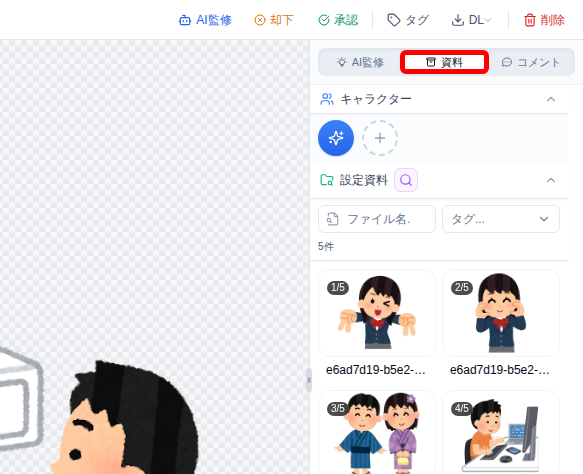The height and width of the screenshot is (474, 583).
Task: Switch to the 資料 tab
Action: [444, 62]
